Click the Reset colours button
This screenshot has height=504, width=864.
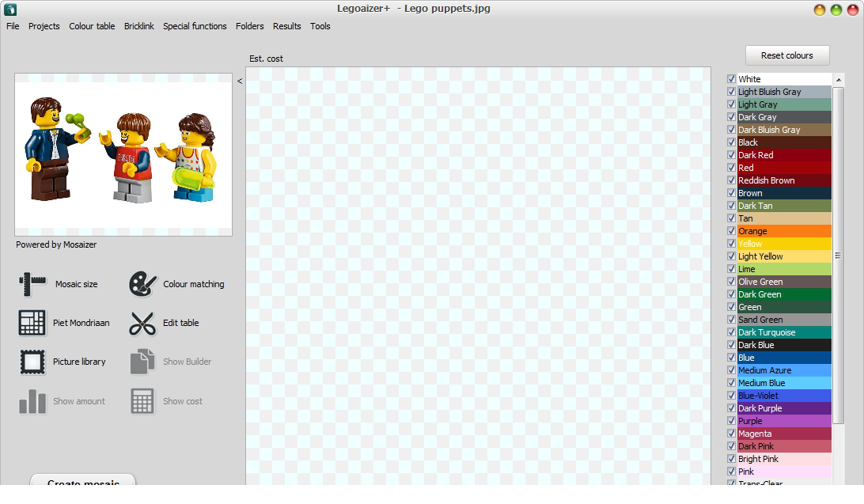[x=786, y=55]
